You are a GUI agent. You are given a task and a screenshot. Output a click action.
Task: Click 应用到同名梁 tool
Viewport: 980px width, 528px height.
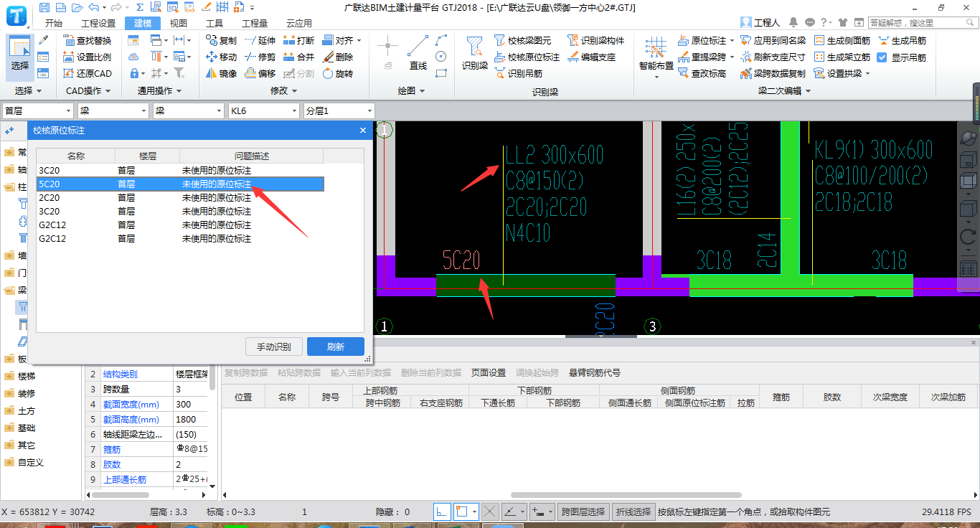tap(773, 41)
